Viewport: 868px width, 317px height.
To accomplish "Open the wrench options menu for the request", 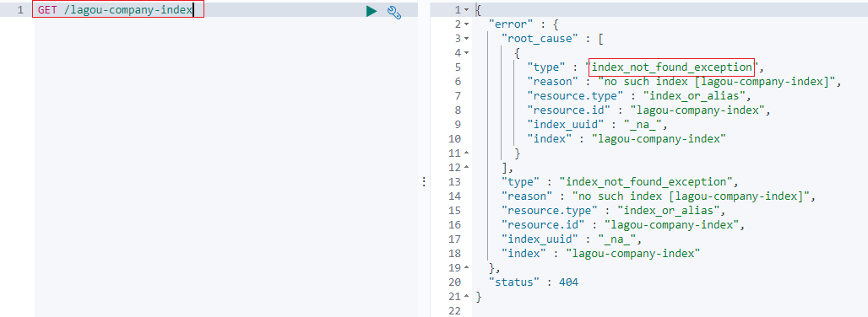I will (x=393, y=12).
